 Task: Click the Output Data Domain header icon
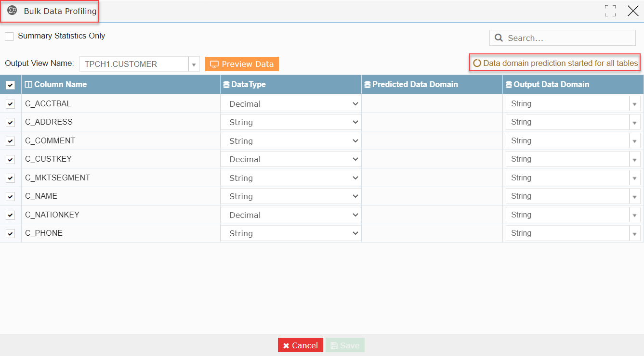(x=509, y=85)
